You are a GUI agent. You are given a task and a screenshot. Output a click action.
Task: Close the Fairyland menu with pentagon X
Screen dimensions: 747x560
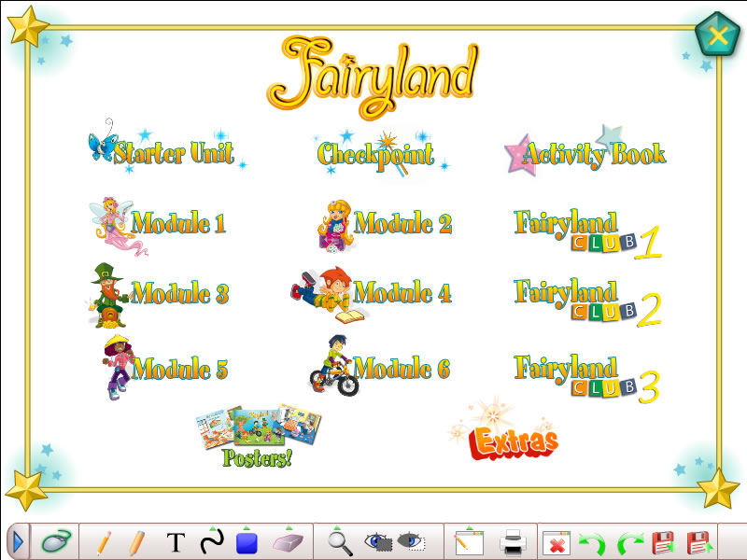[x=717, y=36]
